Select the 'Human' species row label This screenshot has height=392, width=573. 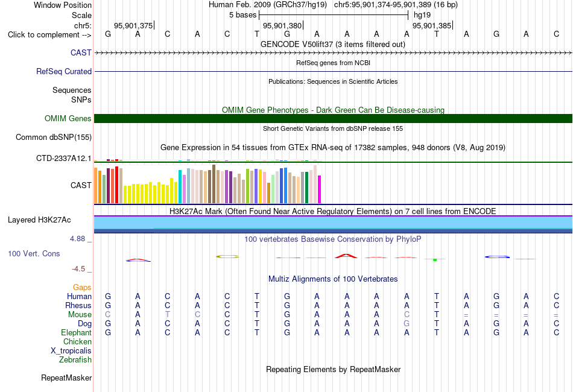coord(79,296)
